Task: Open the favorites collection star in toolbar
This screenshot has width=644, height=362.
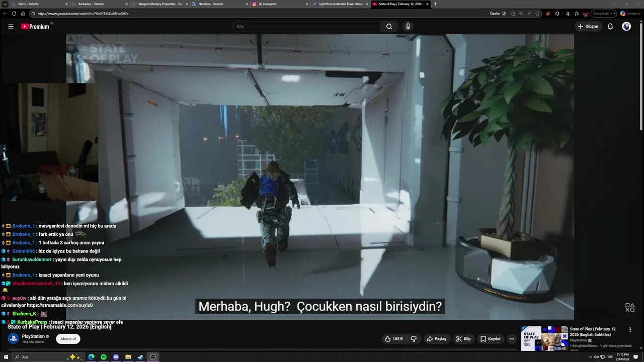Action: 577,14
